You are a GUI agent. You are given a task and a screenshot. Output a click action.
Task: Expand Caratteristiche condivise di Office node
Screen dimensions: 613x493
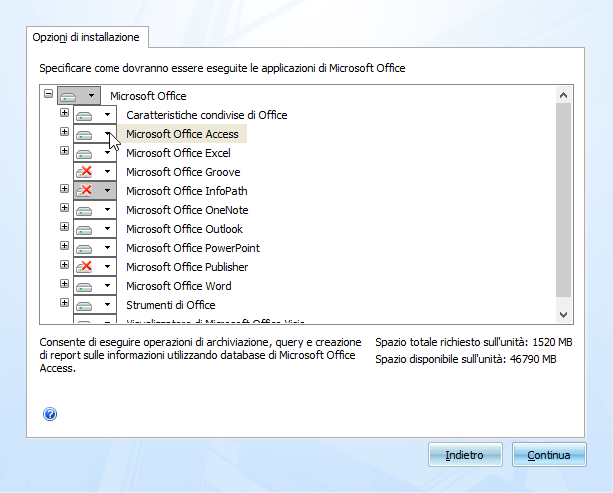pos(65,113)
